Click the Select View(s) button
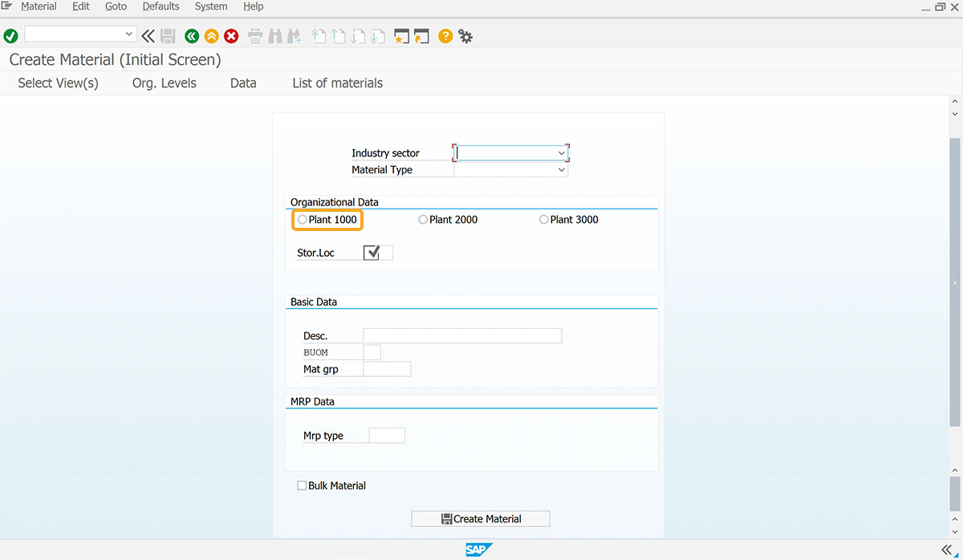This screenshot has height=560, width=963. tap(58, 83)
